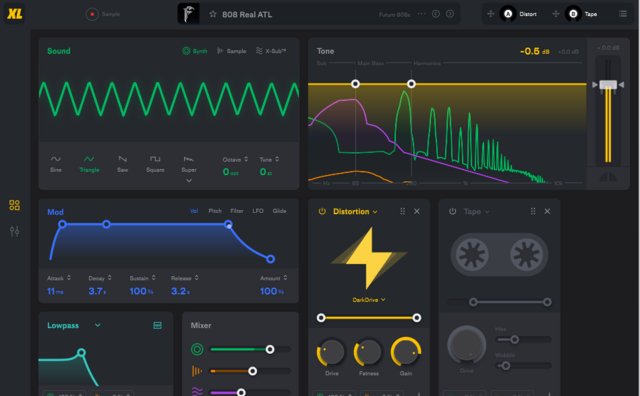Select the Triangle waveform
This screenshot has width=640, height=396.
click(x=89, y=164)
